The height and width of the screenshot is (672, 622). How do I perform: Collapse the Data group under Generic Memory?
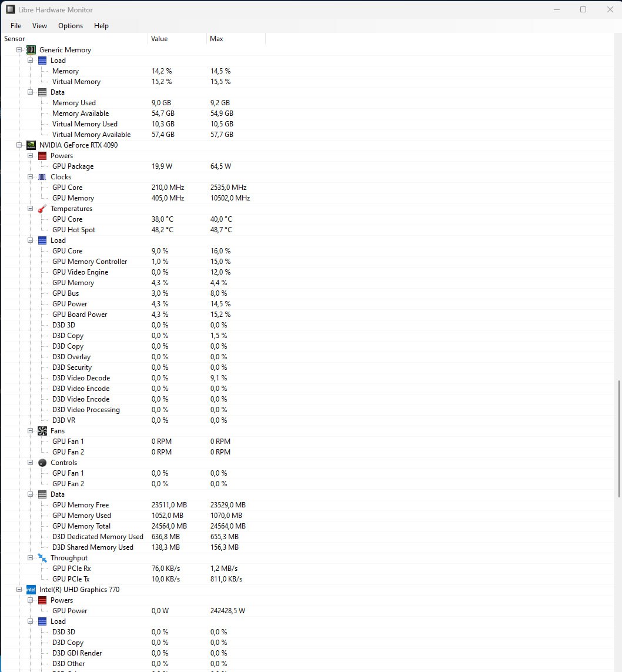pyautogui.click(x=30, y=92)
